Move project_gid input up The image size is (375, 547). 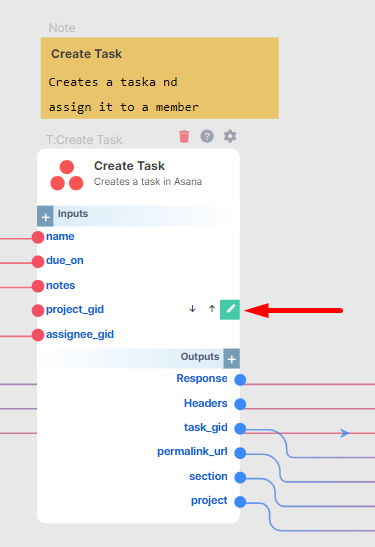(212, 309)
